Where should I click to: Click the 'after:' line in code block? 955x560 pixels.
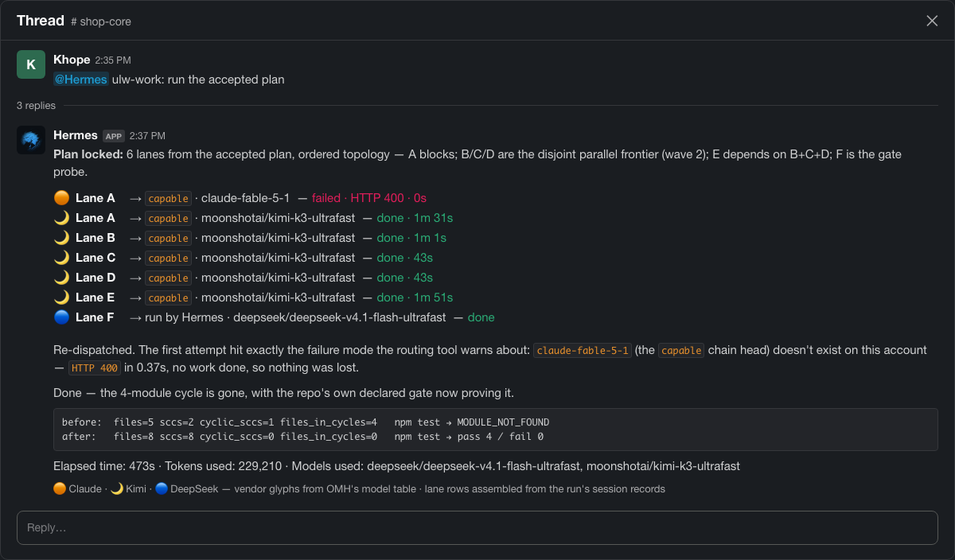pos(302,436)
